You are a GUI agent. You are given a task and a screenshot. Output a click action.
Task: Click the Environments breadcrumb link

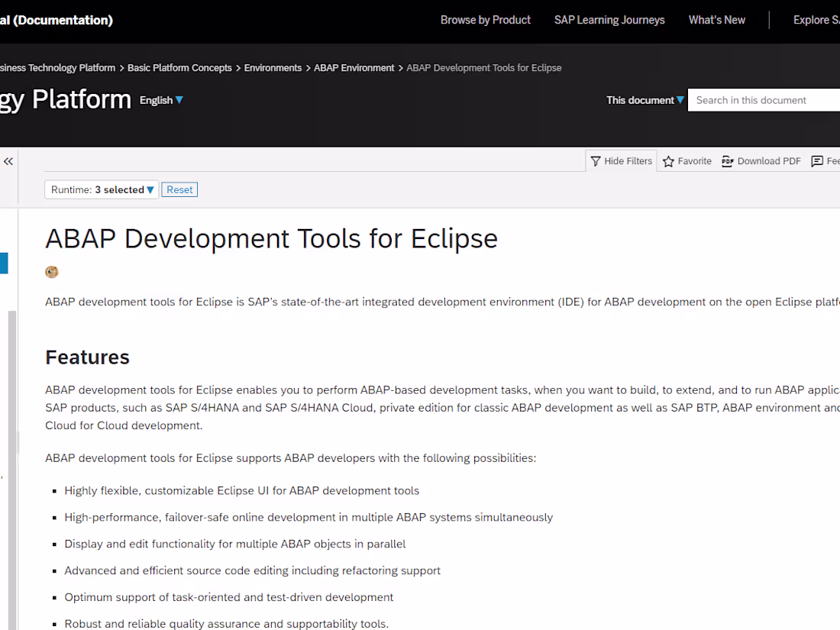coord(273,67)
